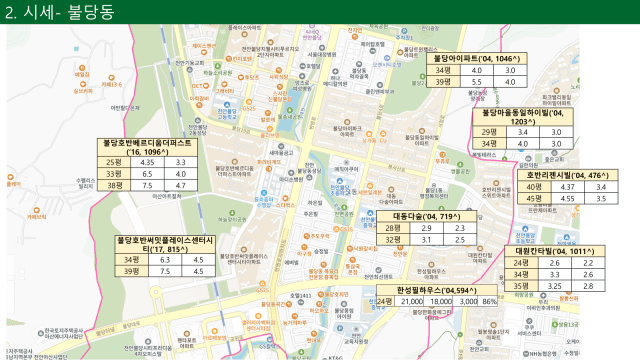Click the 불당호반베르디움더퍼스트 table header
This screenshot has width=640, height=360.
[147, 147]
